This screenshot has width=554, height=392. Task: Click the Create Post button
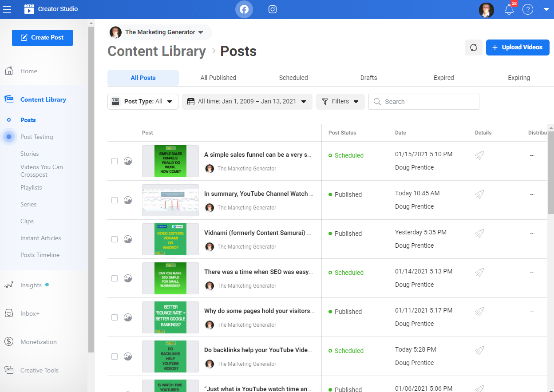(x=42, y=38)
